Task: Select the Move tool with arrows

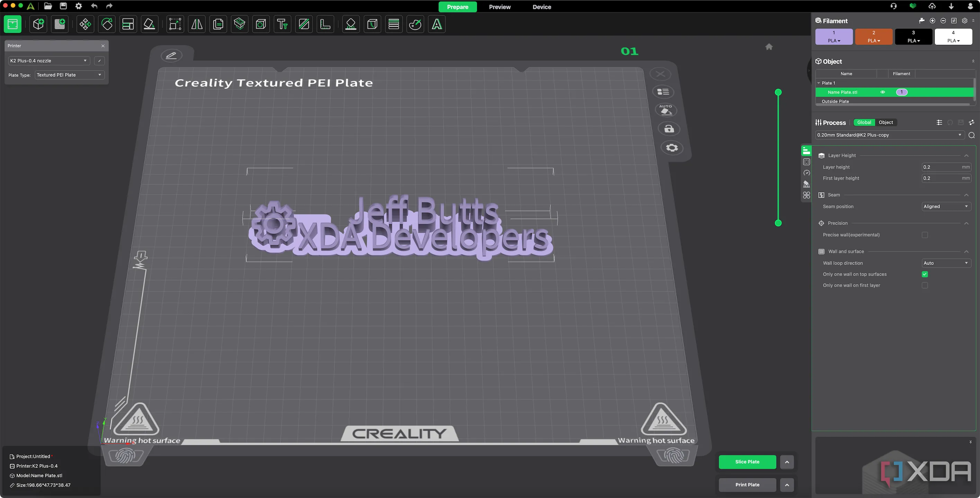Action: [x=85, y=24]
